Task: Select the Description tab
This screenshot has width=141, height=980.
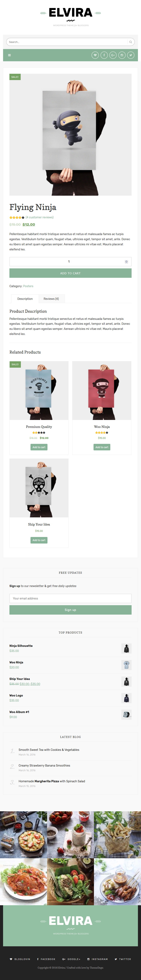Action: point(25,299)
